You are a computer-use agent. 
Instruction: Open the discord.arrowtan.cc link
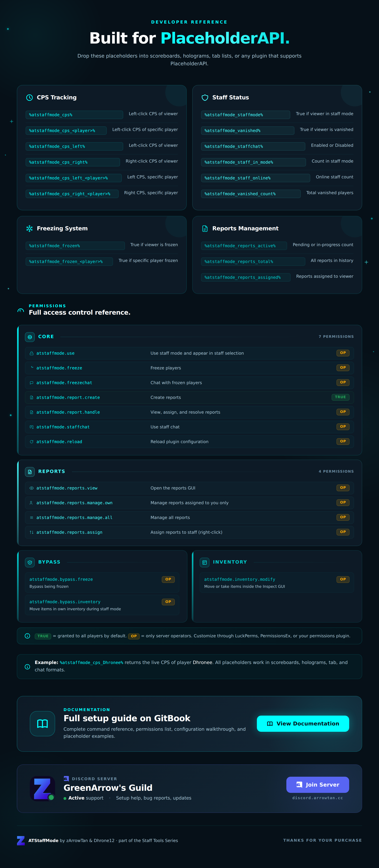(x=318, y=798)
